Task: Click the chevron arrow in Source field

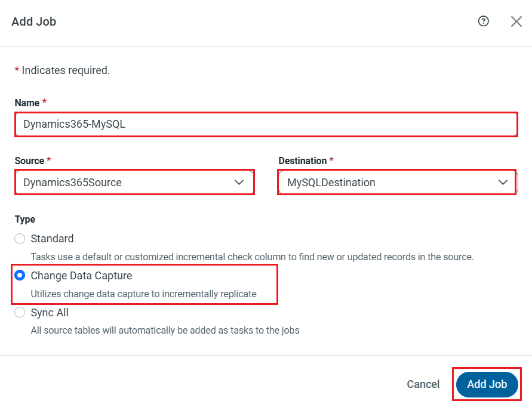Action: click(239, 182)
